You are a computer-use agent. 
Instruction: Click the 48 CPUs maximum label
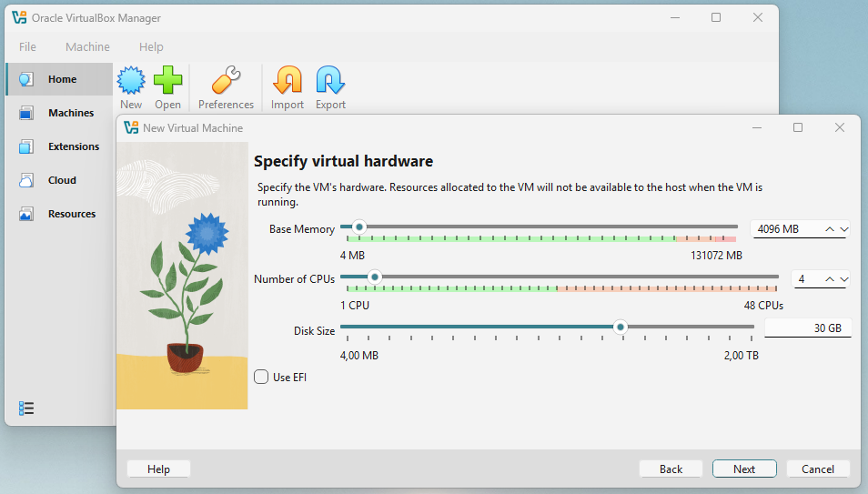click(763, 305)
